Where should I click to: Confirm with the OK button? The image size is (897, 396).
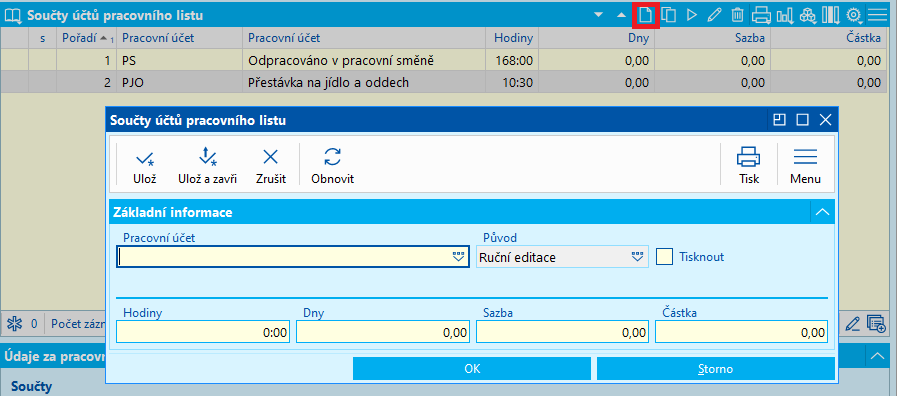pyautogui.click(x=472, y=369)
